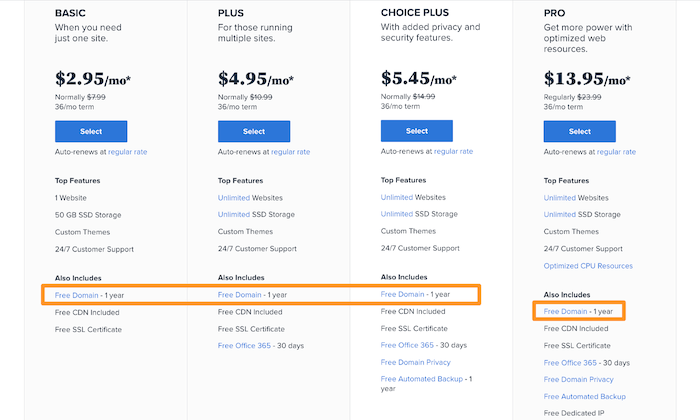View regular rate link in Choice Plus
700x420 pixels.
(x=453, y=151)
